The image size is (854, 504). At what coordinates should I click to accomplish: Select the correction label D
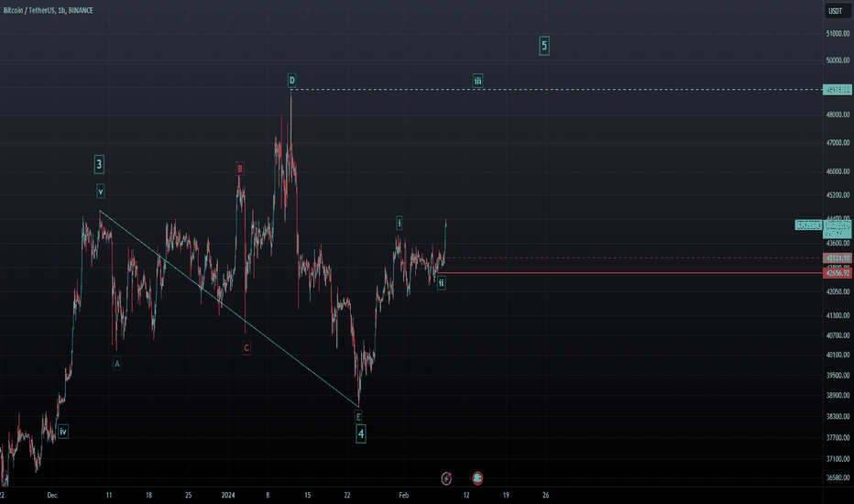pos(292,81)
